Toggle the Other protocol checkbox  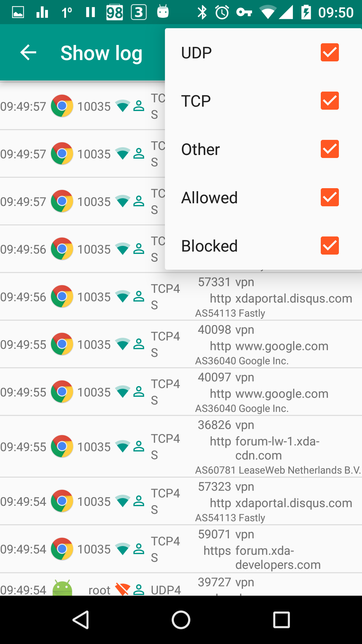pos(330,149)
